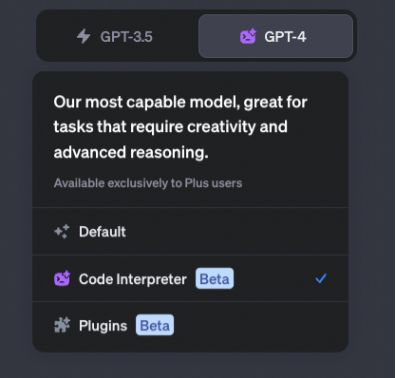Click the 'Code Interpreter' label text
Image resolution: width=396 pixels, height=378 pixels.
[x=133, y=279]
